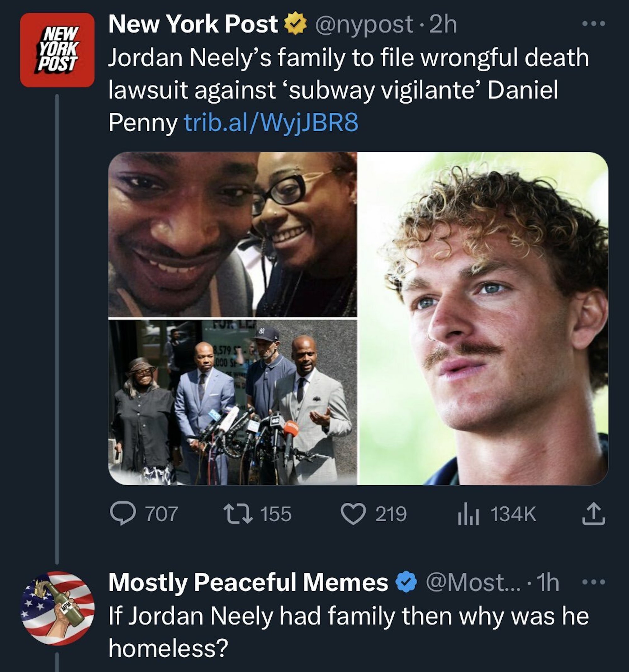The image size is (629, 672).
Task: Open the New York Post profile avatar
Action: (x=57, y=50)
